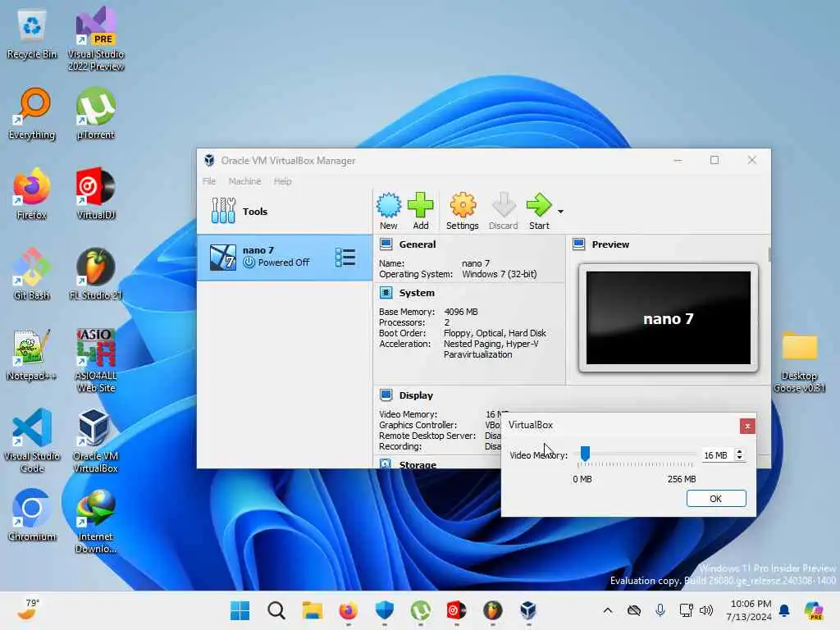The width and height of the screenshot is (840, 630).
Task: Open Recycle Bin desktop icon
Action: click(32, 34)
